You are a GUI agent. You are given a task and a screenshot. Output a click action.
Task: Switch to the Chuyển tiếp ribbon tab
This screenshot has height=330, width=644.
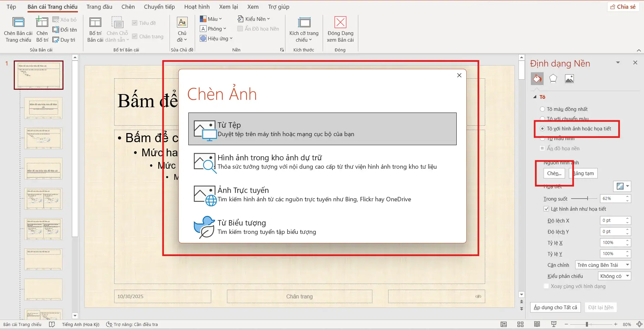pos(159,6)
